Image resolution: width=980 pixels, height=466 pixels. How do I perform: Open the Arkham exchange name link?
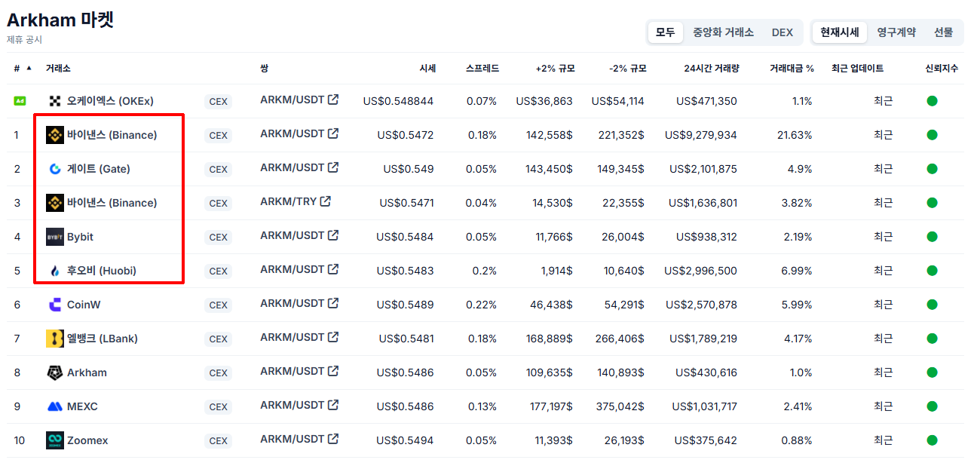87,372
